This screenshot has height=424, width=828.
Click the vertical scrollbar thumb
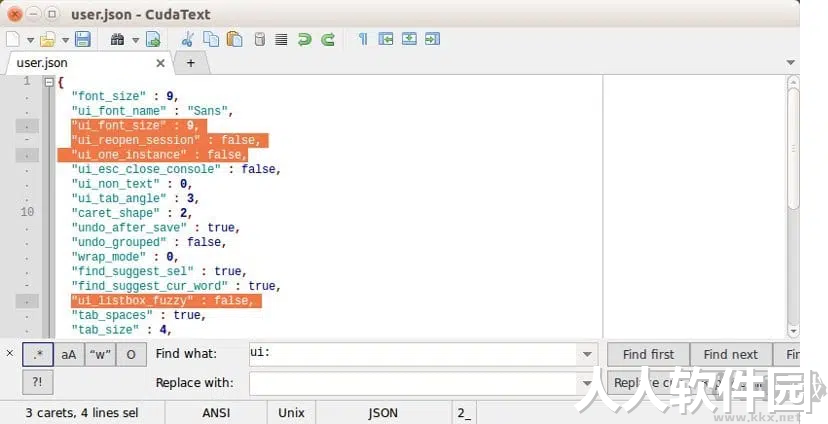pos(793,149)
